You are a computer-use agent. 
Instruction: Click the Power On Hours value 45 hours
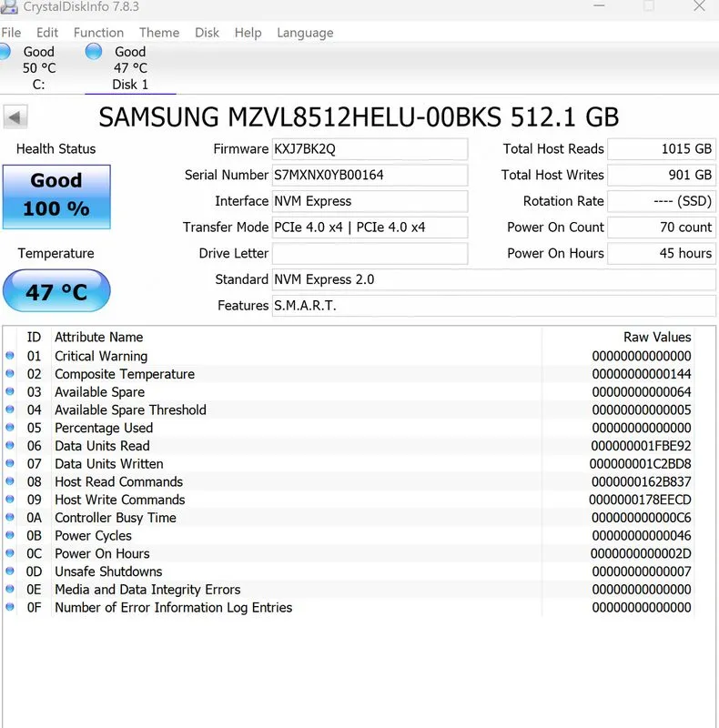click(x=662, y=254)
